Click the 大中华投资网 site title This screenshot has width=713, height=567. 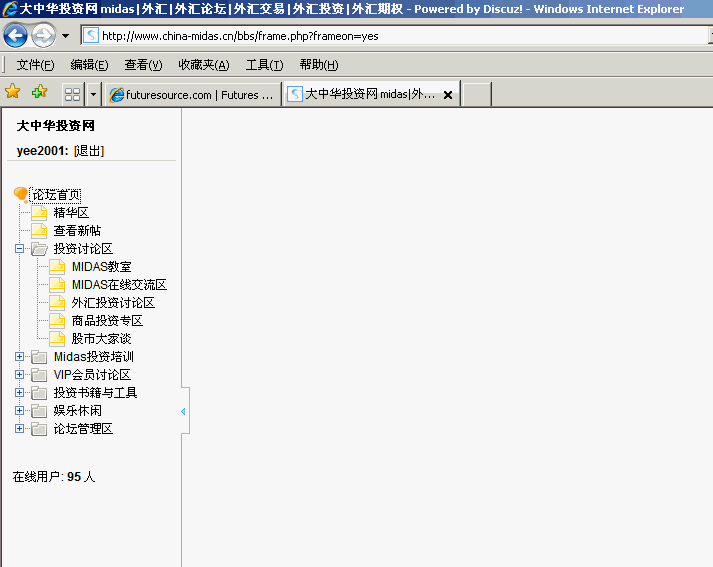(55, 126)
